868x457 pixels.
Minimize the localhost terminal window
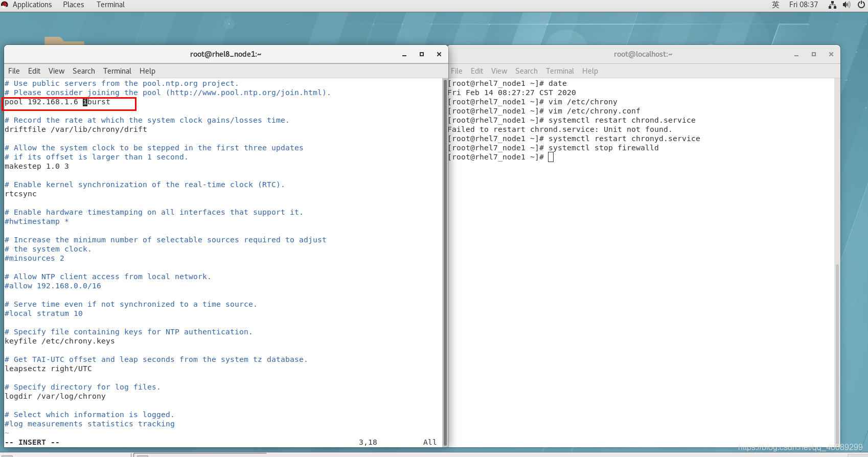tap(796, 54)
